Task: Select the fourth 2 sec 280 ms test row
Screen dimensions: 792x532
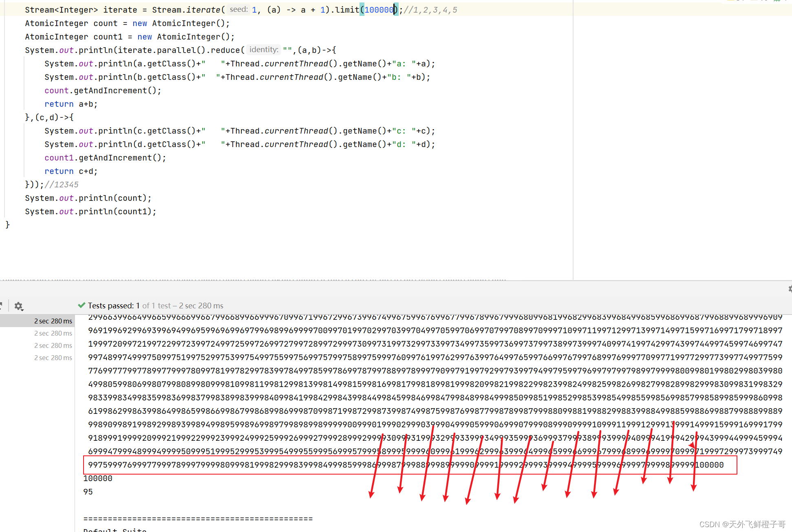Action: pyautogui.click(x=53, y=358)
